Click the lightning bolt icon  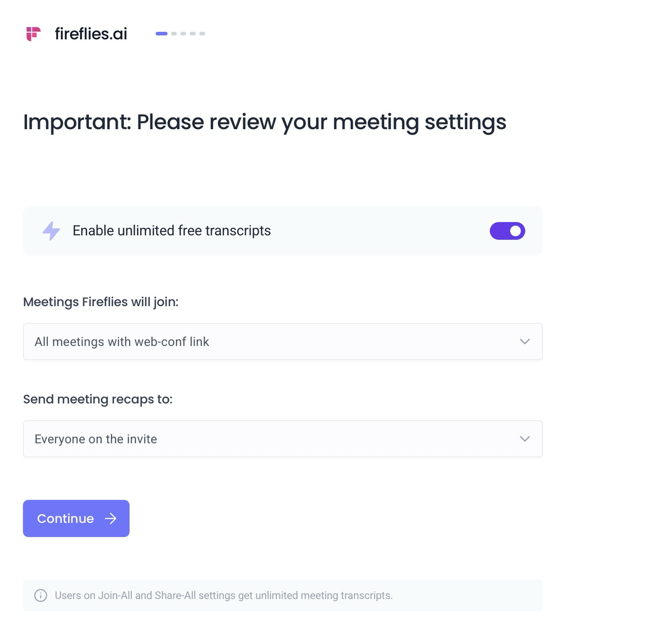pyautogui.click(x=51, y=231)
